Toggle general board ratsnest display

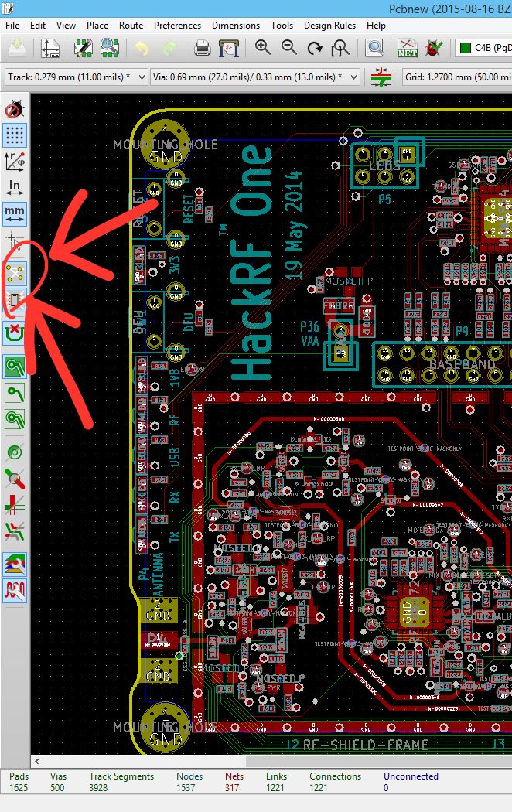[x=15, y=273]
